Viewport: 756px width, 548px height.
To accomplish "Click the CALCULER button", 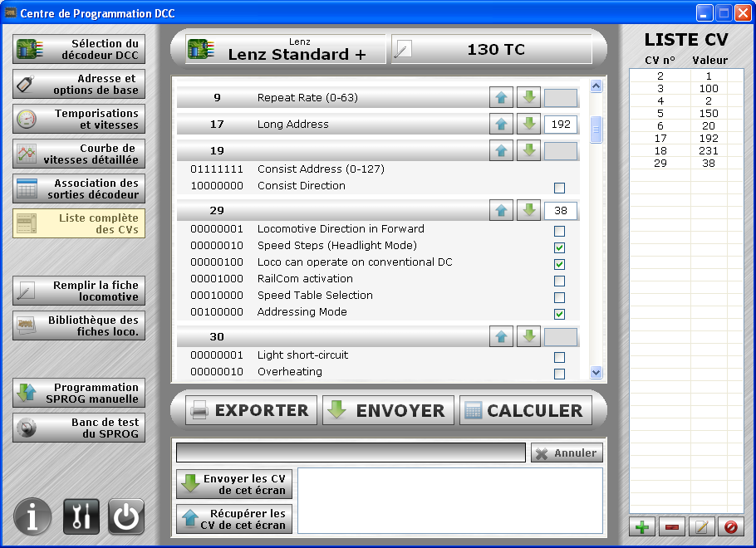I will pyautogui.click(x=526, y=410).
